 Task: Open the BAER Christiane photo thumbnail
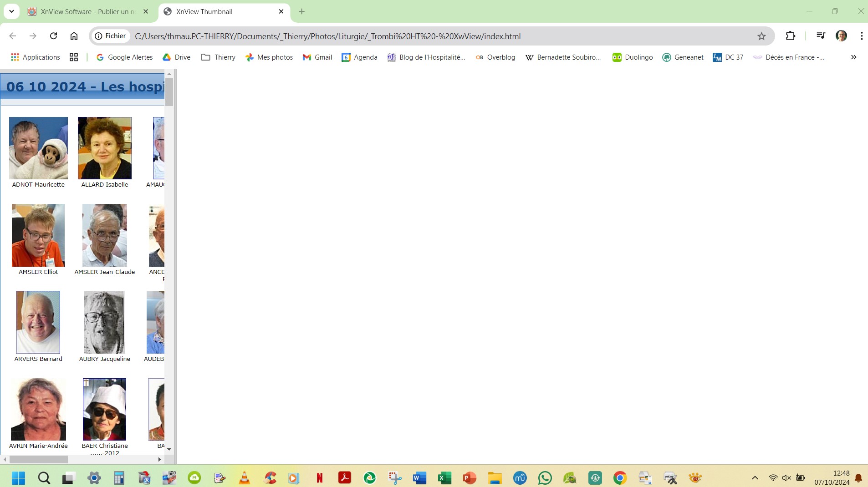tap(104, 409)
